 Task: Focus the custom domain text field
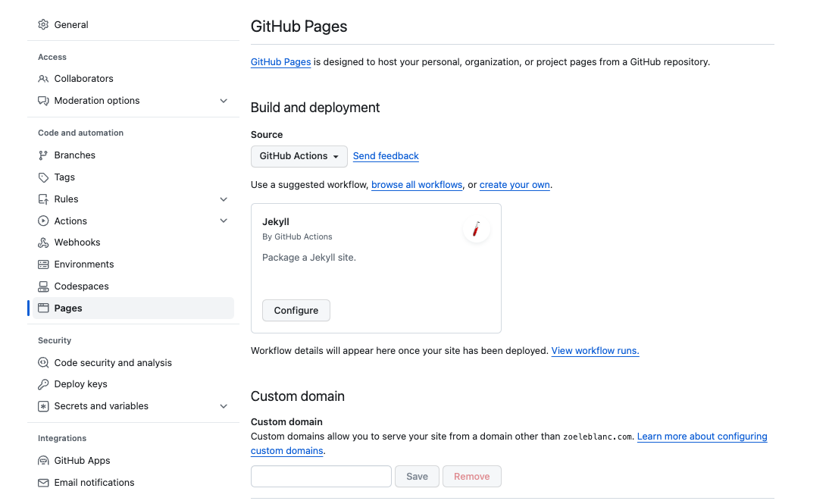coord(321,477)
